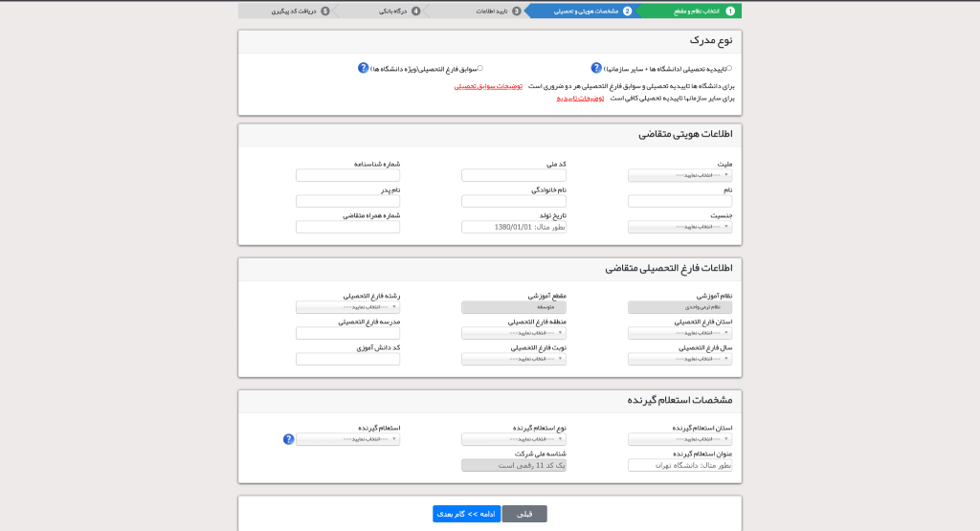Open نوع استعلام گیرنده dropdown
Screen dimensions: 980x531
514,439
